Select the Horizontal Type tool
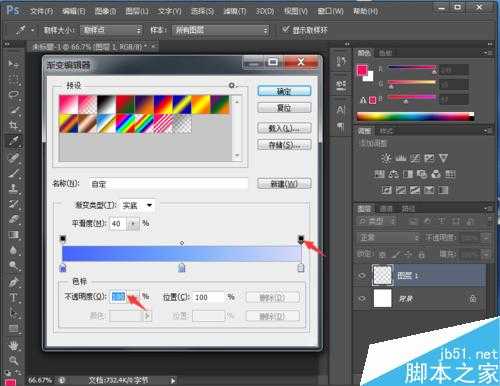This screenshot has height=386, width=500. pyautogui.click(x=13, y=297)
